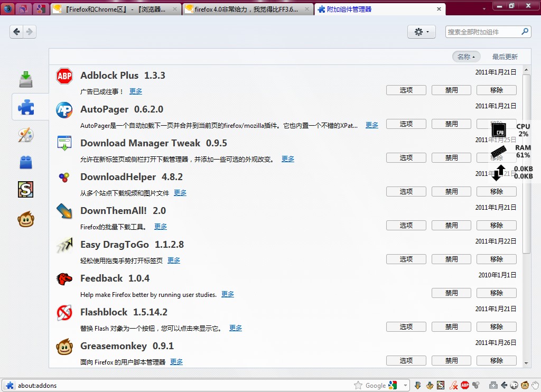Image resolution: width=541 pixels, height=392 pixels.
Task: Click the scrollbar down arrow of the list
Action: pyautogui.click(x=526, y=363)
